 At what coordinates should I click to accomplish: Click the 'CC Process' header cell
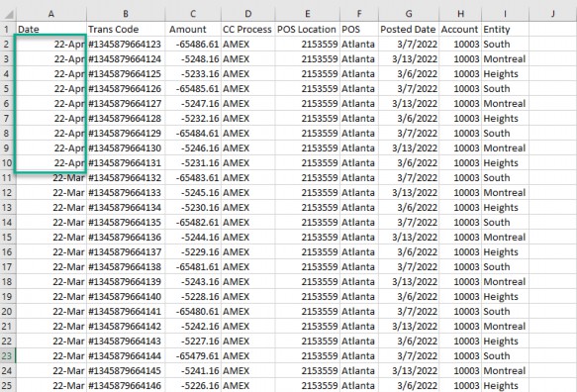pos(248,29)
